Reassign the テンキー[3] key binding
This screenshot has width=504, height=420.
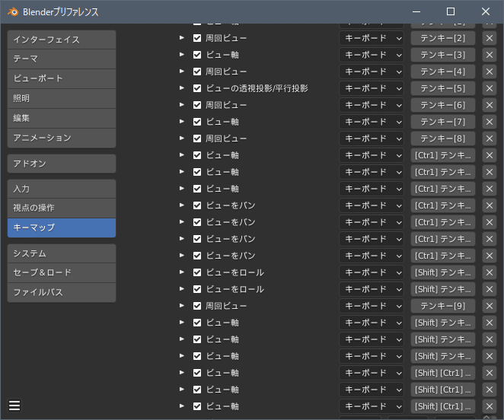(x=443, y=55)
